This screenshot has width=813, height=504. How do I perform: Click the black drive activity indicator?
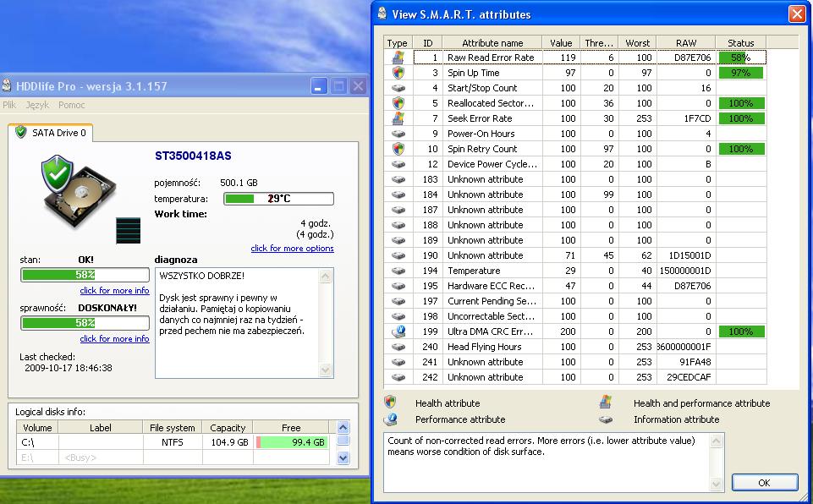point(128,231)
